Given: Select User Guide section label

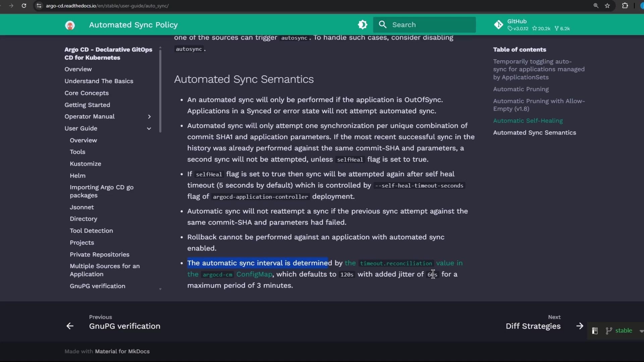Looking at the screenshot, I should coord(81,129).
